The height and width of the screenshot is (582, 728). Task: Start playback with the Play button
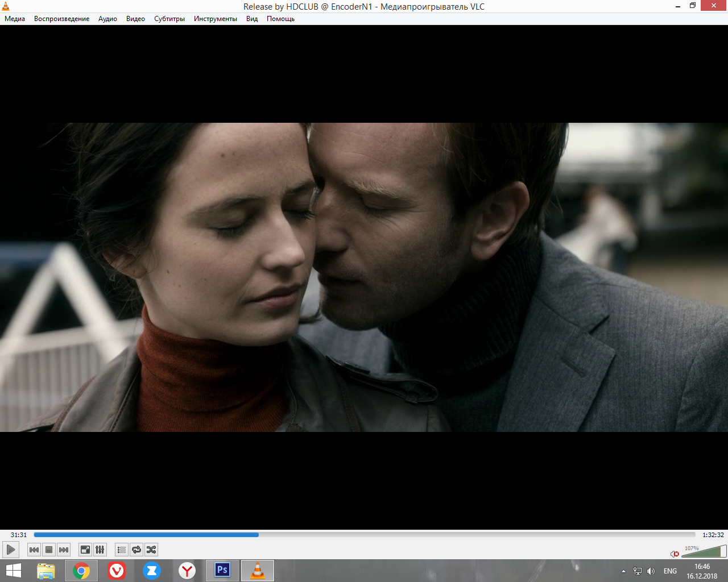[10, 550]
